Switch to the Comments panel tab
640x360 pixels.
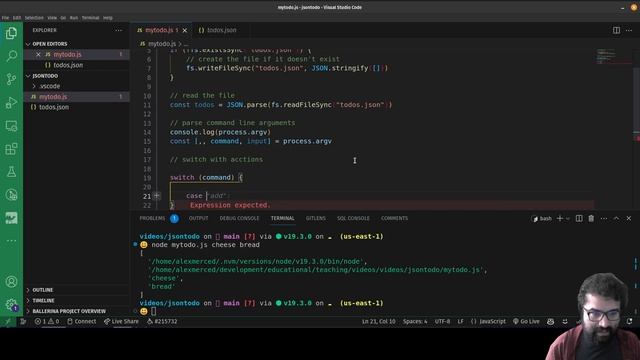[394, 218]
